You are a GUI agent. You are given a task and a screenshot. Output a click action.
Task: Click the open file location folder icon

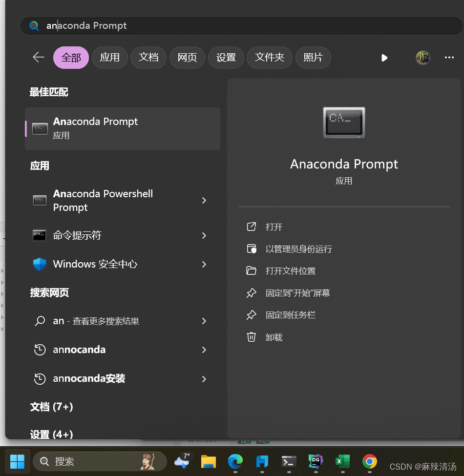coord(251,270)
